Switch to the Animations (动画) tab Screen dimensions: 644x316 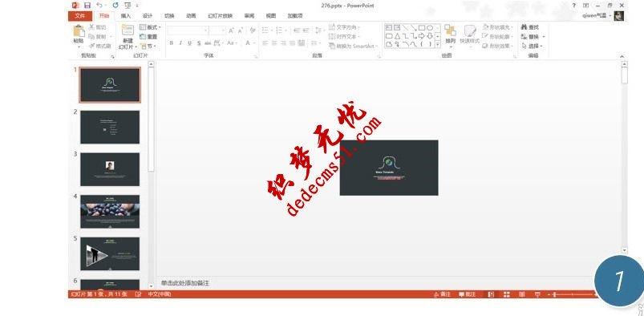tap(191, 15)
